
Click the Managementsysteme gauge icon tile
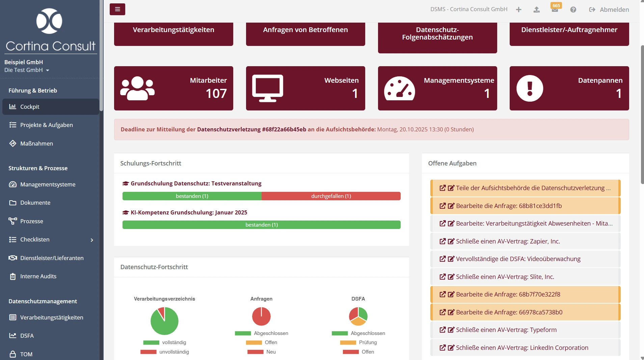[399, 88]
